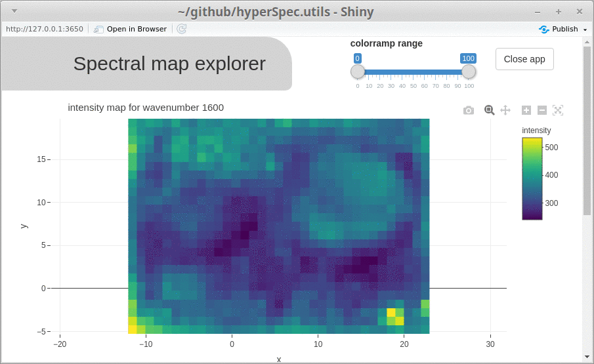Click the plot Zoom out minus icon
Viewport: 594px width, 364px height.
542,110
